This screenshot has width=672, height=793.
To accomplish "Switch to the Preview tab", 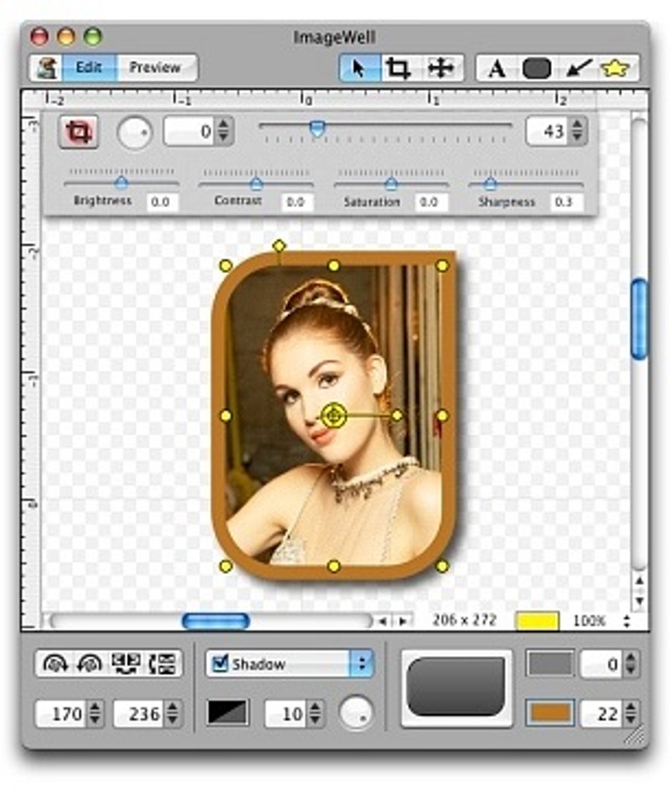I will (x=155, y=68).
